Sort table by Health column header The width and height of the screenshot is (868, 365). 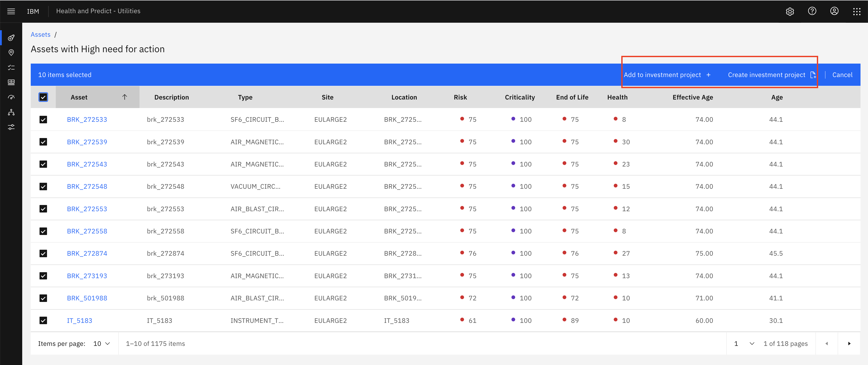617,97
